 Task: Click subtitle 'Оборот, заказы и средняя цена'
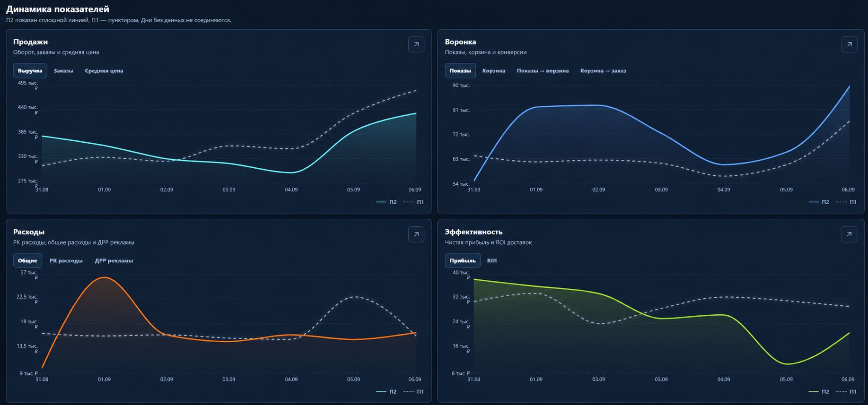pyautogui.click(x=56, y=52)
